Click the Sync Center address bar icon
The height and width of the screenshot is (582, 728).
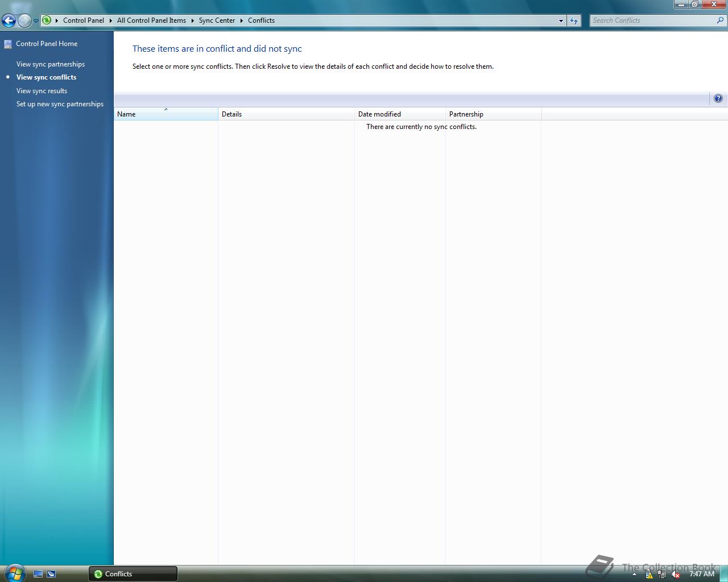pos(47,20)
